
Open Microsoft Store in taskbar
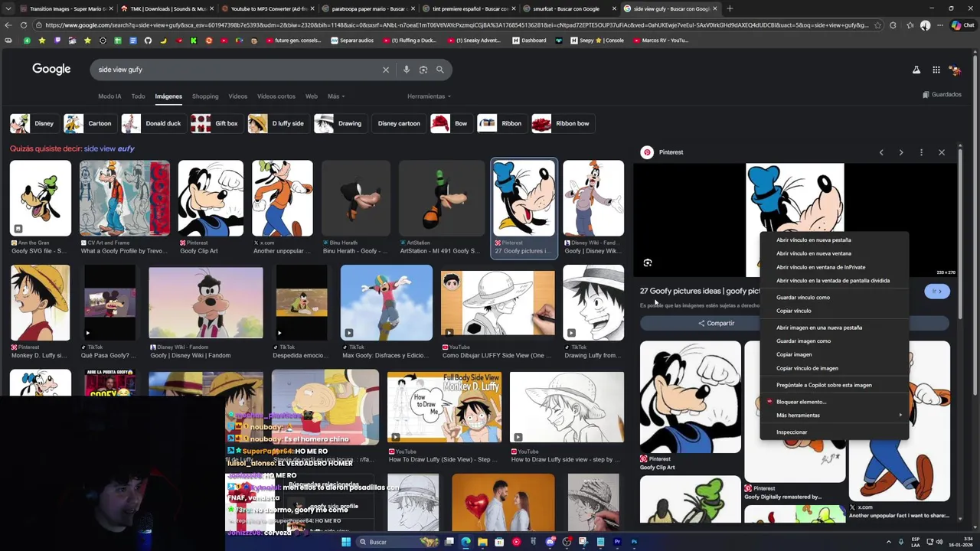[499, 542]
